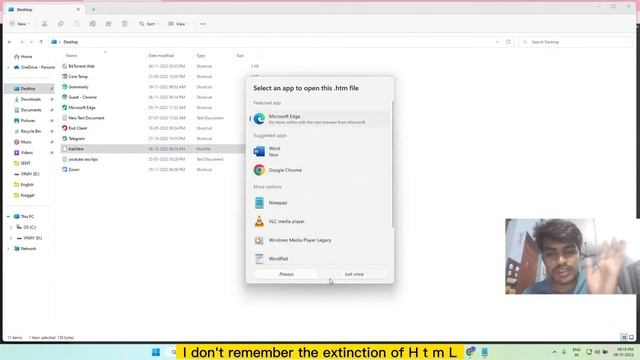The width and height of the screenshot is (640, 360).
Task: Click the Always button
Action: click(286, 274)
